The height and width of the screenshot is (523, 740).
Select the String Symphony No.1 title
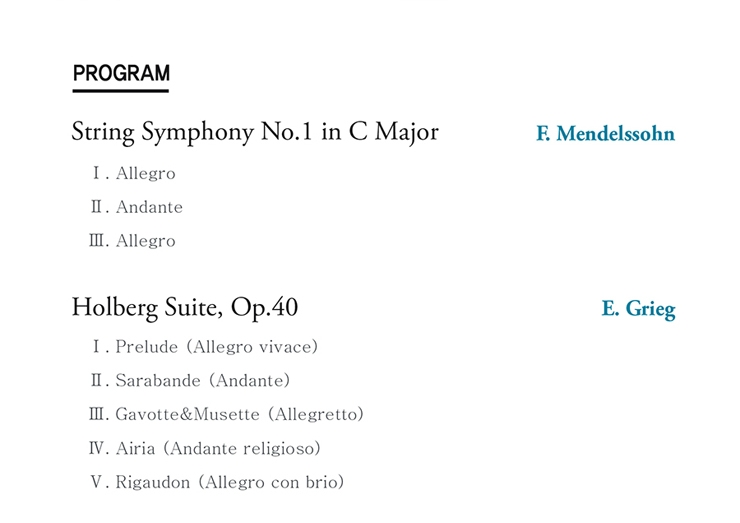click(x=255, y=132)
